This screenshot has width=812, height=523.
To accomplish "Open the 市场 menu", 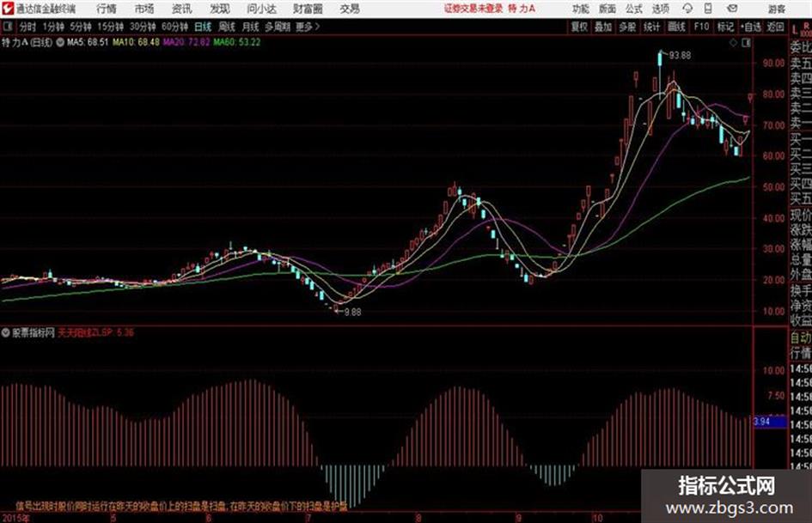I will 144,9.
